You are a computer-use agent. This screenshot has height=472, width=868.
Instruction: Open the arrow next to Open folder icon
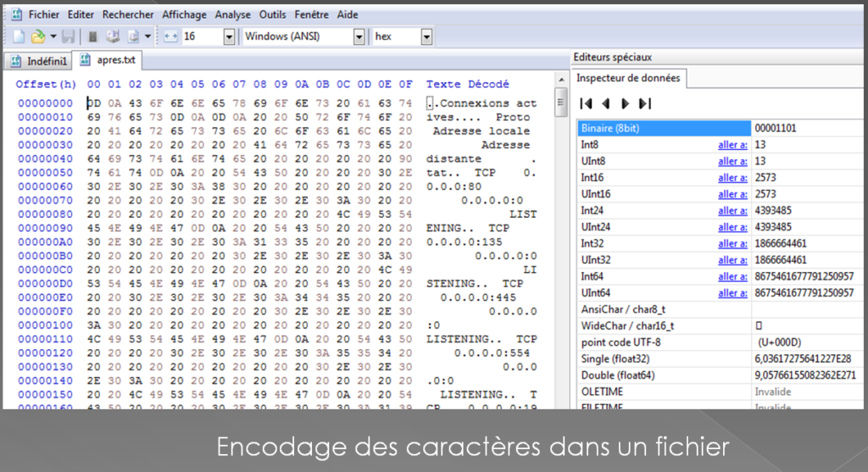click(53, 36)
